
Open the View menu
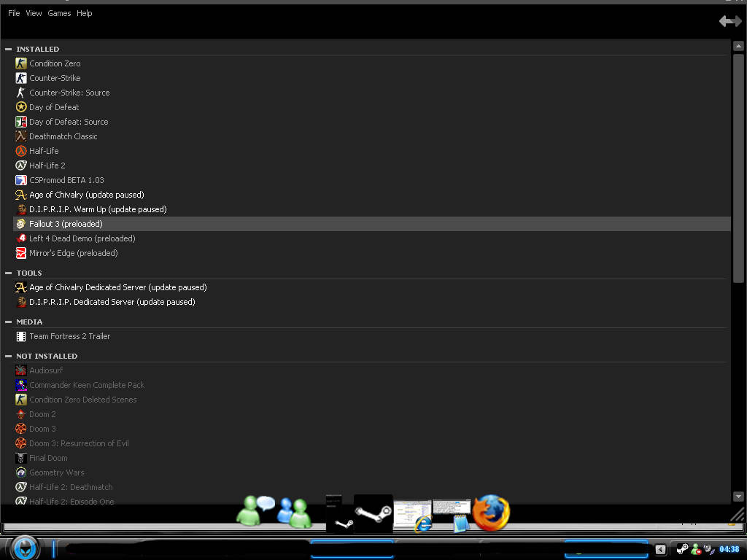point(34,13)
